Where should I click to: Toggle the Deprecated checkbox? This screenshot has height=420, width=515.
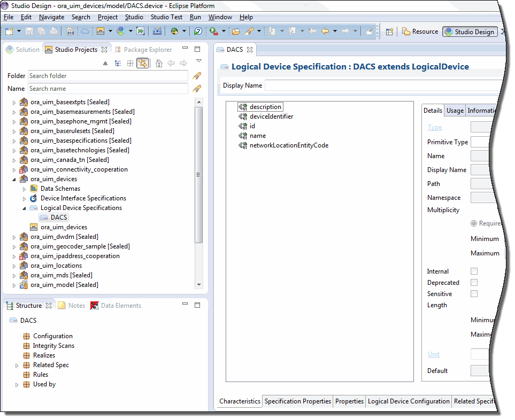pyautogui.click(x=474, y=282)
